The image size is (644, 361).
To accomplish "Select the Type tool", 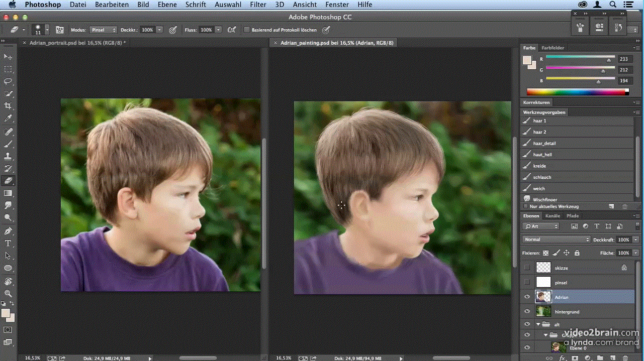I will click(x=8, y=244).
